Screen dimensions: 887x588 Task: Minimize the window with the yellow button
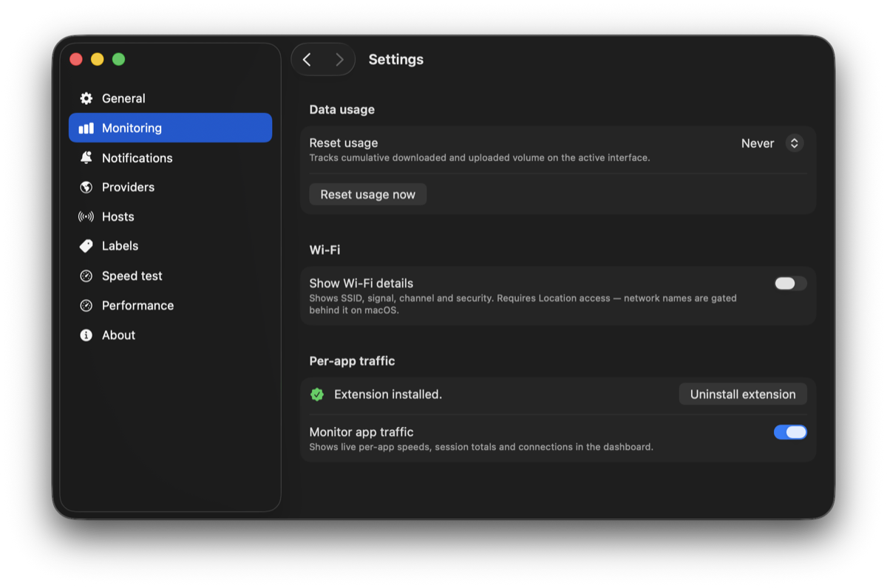click(x=97, y=59)
